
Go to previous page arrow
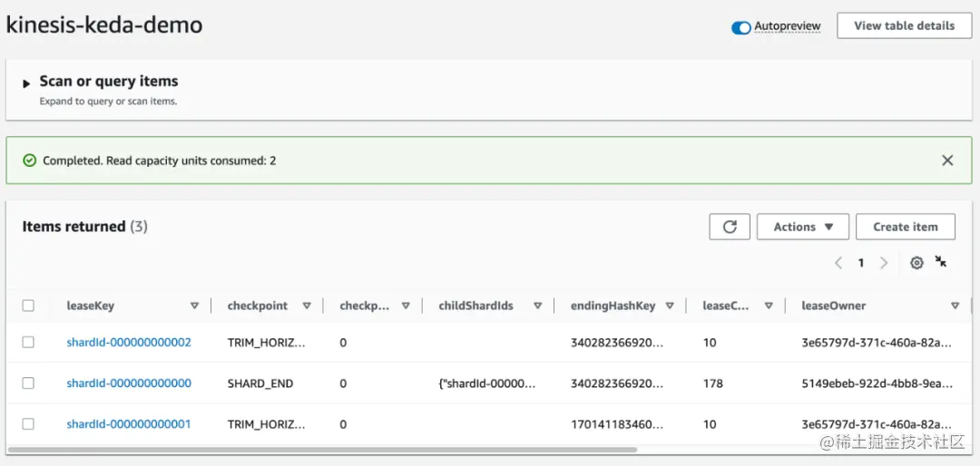[838, 263]
